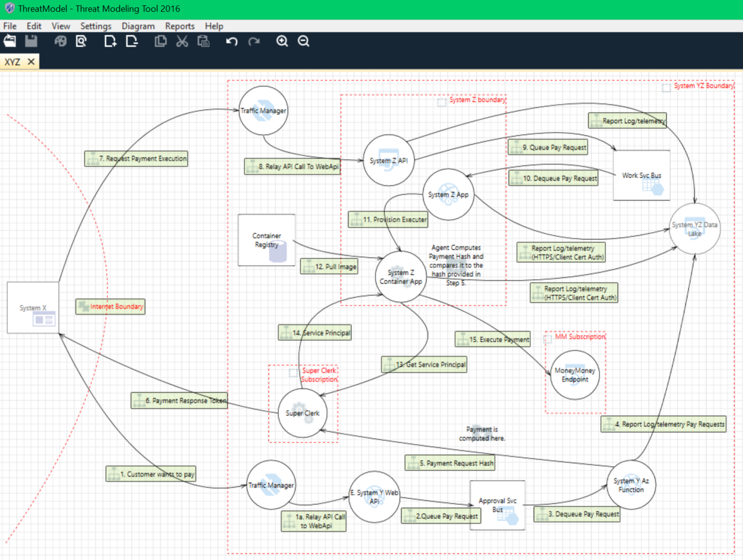Viewport: 743px width, 560px height.
Task: Click the '2.Queue Pay Request' flow label
Action: (x=441, y=516)
